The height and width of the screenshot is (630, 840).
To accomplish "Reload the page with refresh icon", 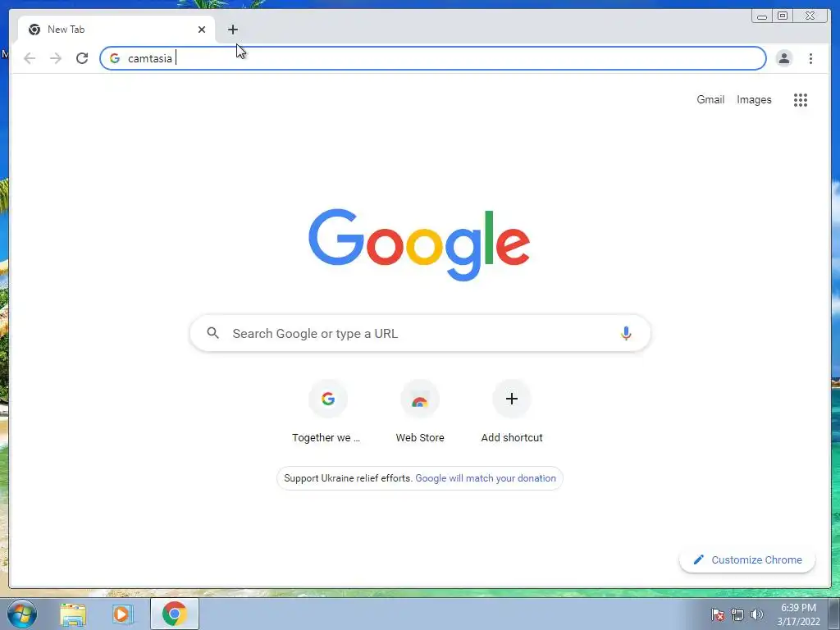I will pyautogui.click(x=82, y=58).
